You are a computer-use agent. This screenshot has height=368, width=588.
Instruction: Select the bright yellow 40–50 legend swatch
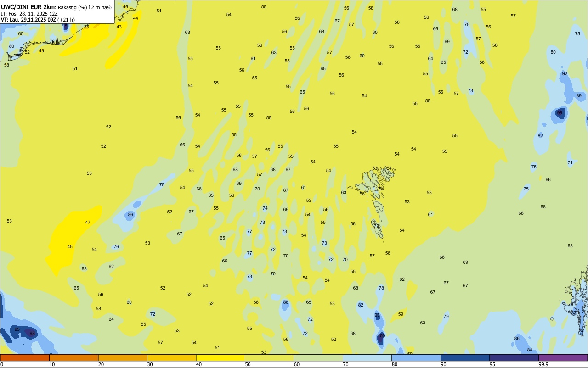pyautogui.click(x=220, y=357)
